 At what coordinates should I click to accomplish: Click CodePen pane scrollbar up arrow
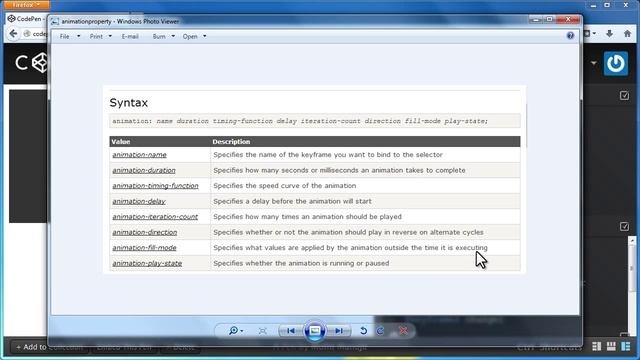[632, 240]
